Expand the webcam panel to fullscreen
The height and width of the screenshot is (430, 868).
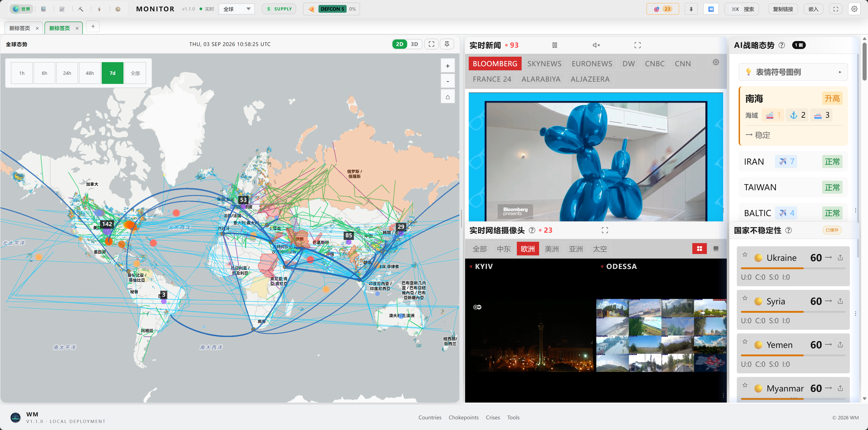click(x=605, y=230)
